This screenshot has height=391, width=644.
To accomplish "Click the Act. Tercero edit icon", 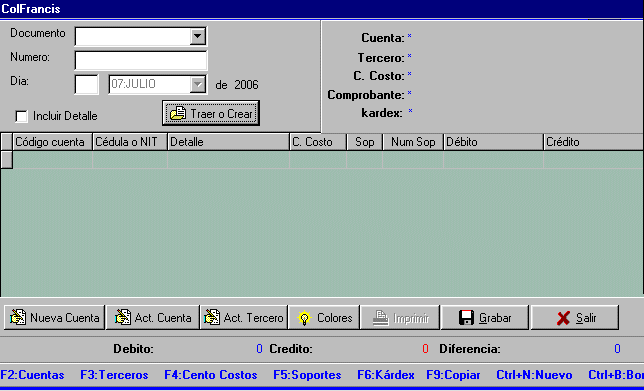I will coord(212,317).
